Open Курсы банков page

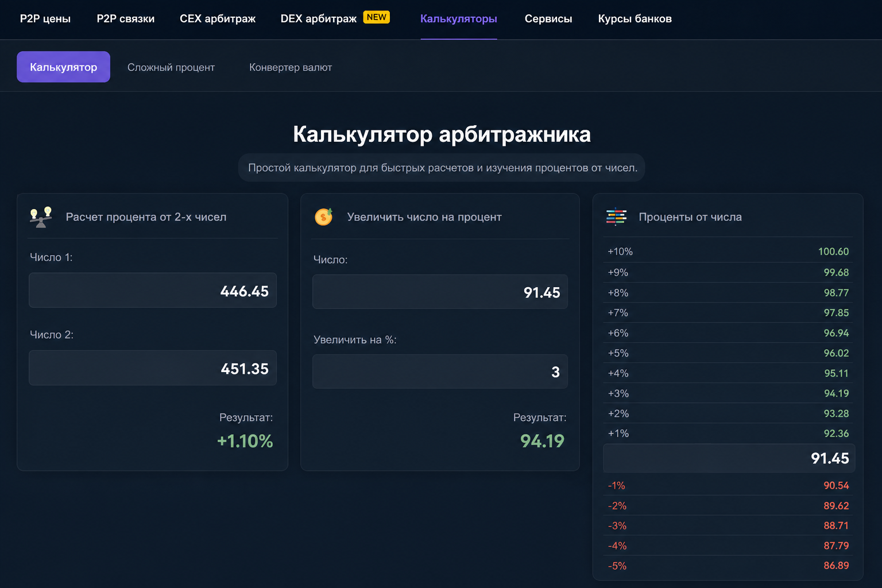tap(635, 18)
